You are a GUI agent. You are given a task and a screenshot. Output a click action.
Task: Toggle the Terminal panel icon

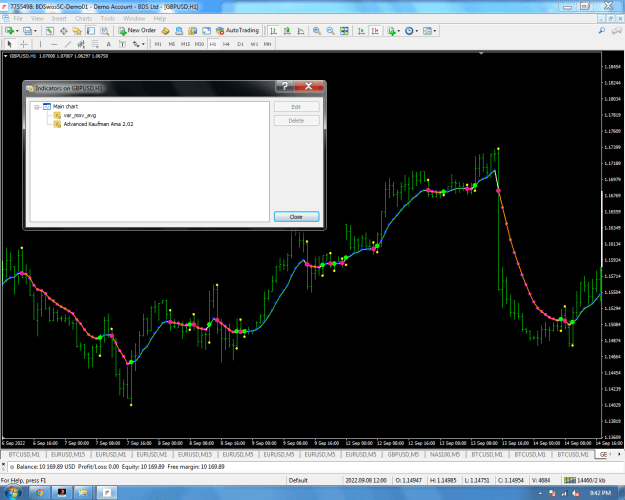click(x=91, y=31)
